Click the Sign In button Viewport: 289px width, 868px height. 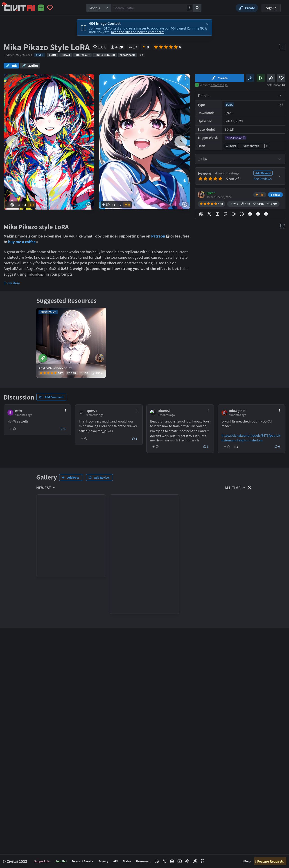click(x=271, y=8)
